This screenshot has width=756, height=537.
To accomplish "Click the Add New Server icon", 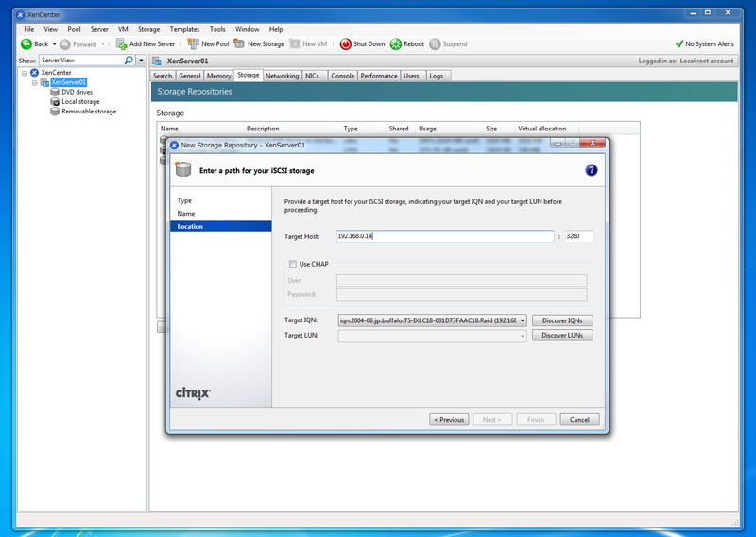I will tap(121, 43).
